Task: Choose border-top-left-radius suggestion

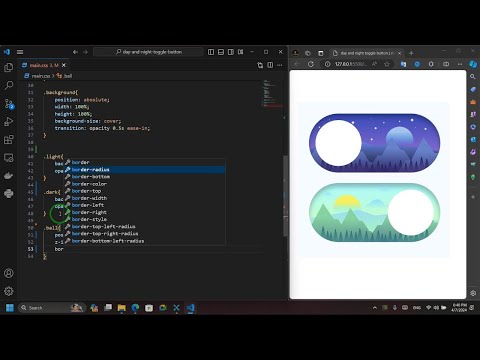Action: click(145, 227)
